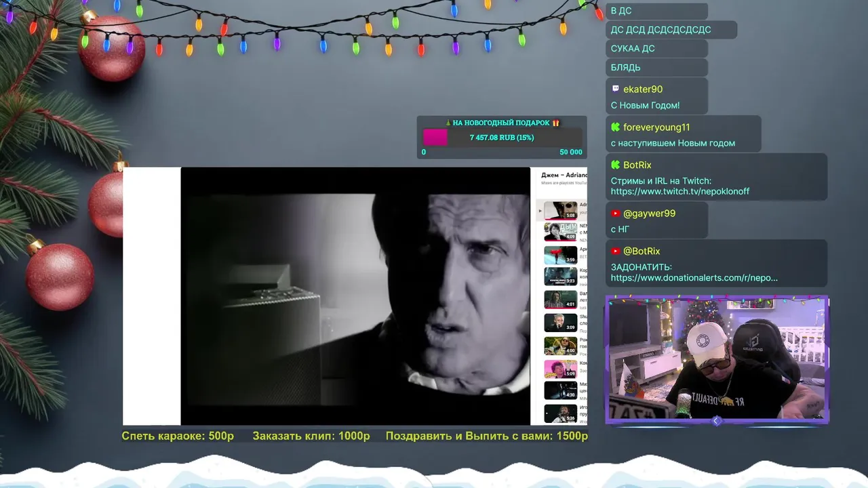Select the playlist video lasting 4:30
Viewport: 868px width, 488px height.
tap(561, 390)
